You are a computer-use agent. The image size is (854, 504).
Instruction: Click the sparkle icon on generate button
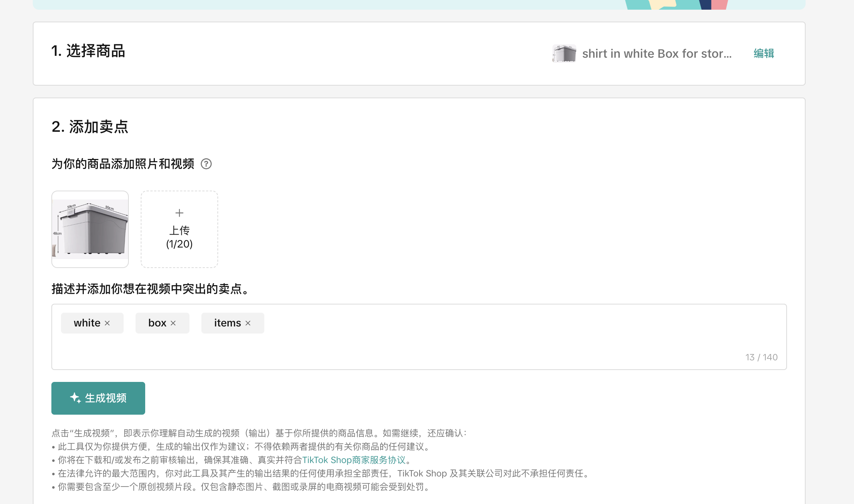point(75,398)
